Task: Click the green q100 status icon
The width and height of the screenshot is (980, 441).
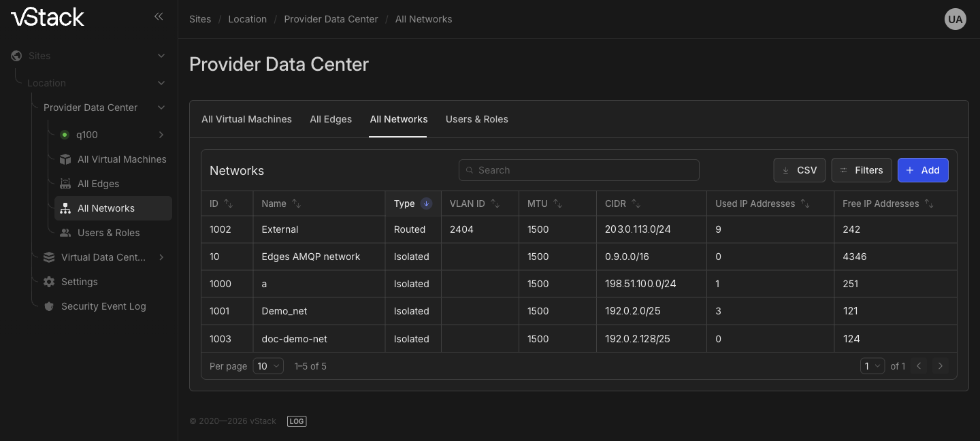Action: 65,135
